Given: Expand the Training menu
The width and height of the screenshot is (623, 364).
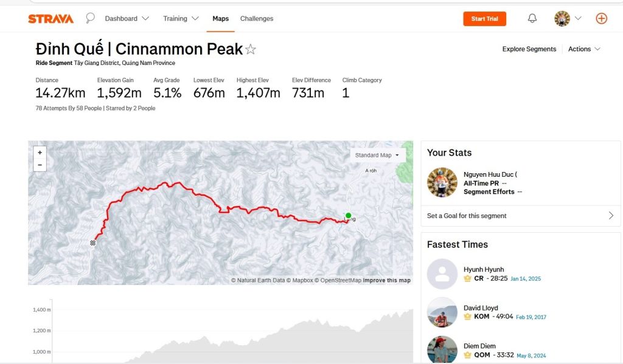Looking at the screenshot, I should [181, 19].
